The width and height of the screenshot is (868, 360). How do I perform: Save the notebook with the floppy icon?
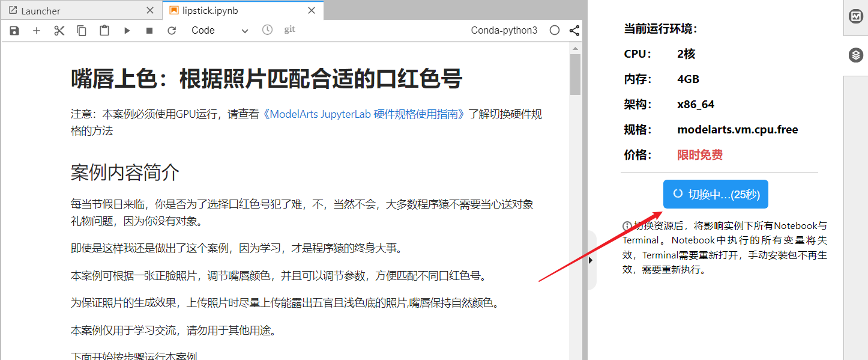point(14,31)
